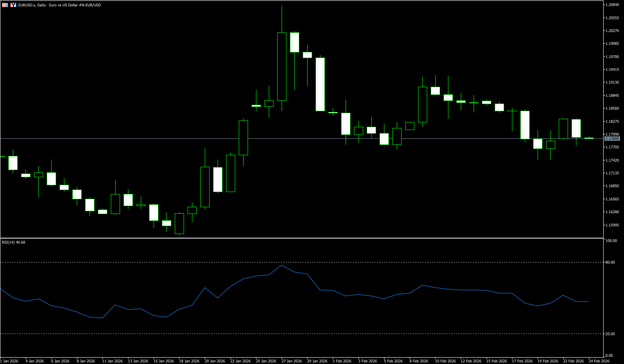Click the Depth of Market icon
This screenshot has width=624, height=364.
[13, 5]
